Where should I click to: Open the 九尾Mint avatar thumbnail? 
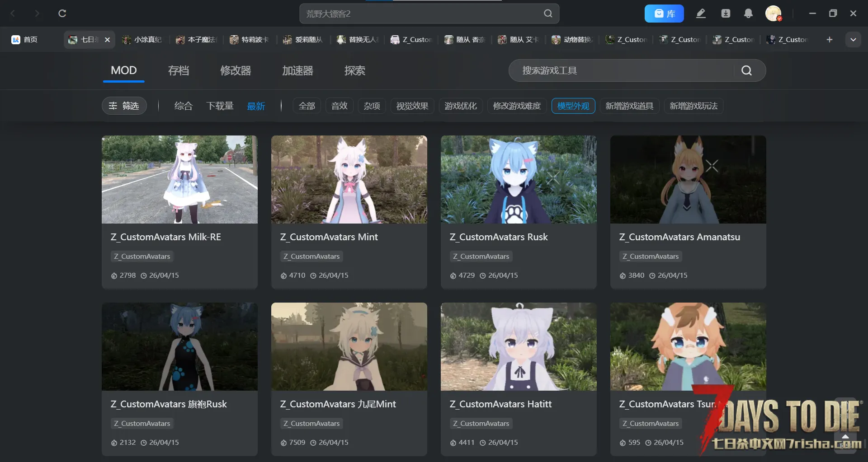pos(349,346)
